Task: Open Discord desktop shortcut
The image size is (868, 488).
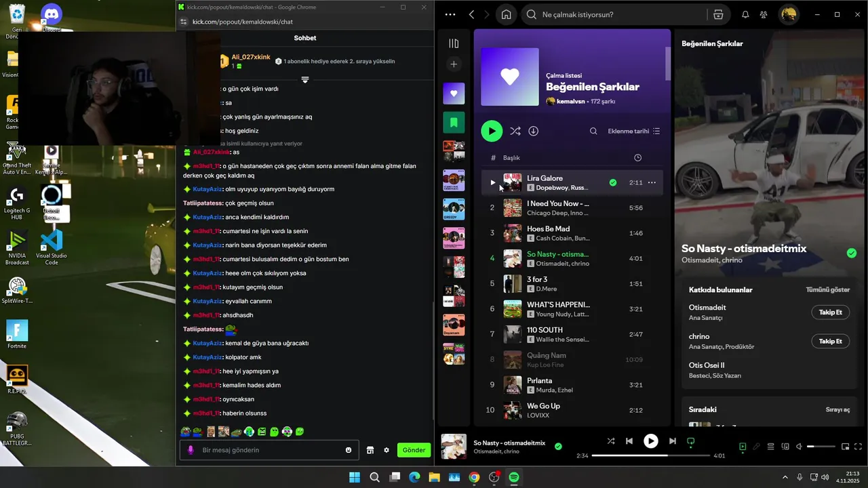Action: click(x=52, y=18)
